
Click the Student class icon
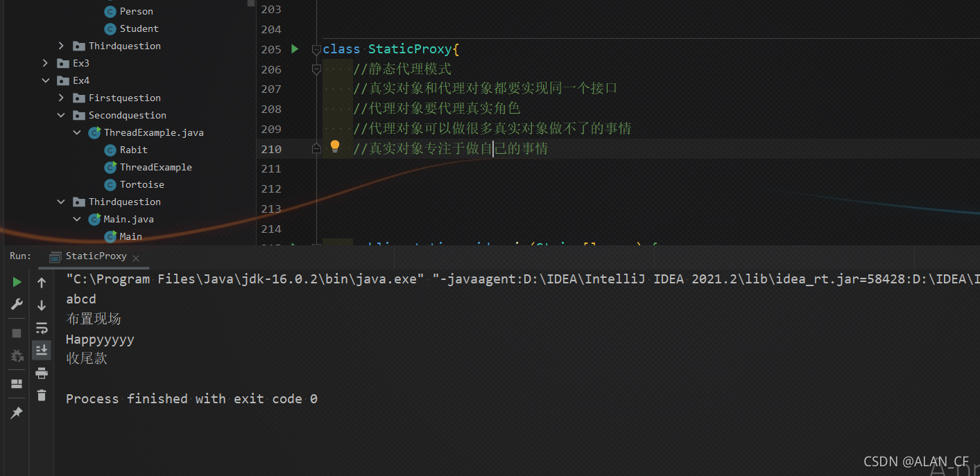(110, 28)
